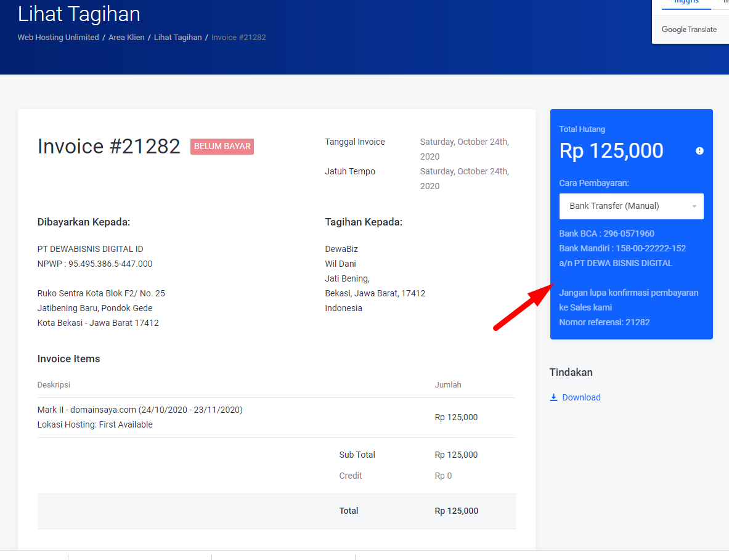Click the Bank Mandiri account number line

(622, 248)
